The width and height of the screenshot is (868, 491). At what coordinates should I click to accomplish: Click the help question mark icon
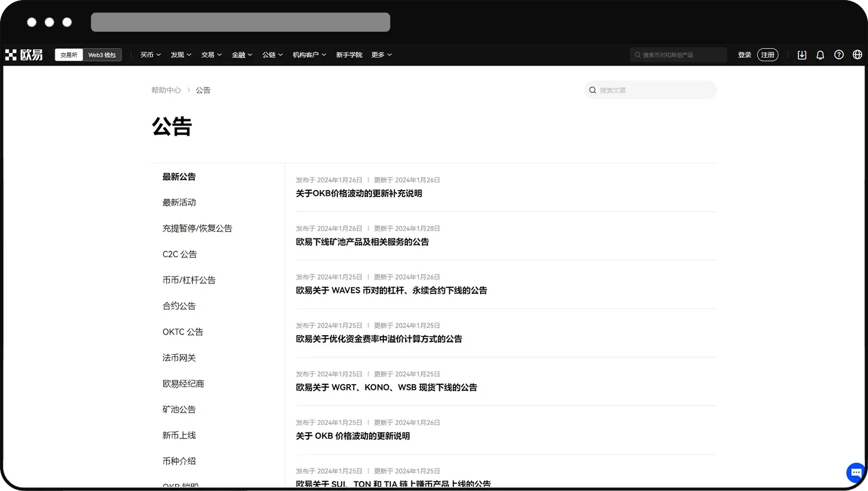[839, 55]
